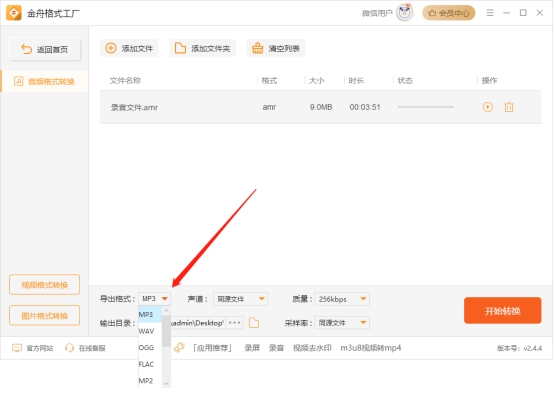Open the hamburger menu icon
The height and width of the screenshot is (398, 554).
[490, 13]
